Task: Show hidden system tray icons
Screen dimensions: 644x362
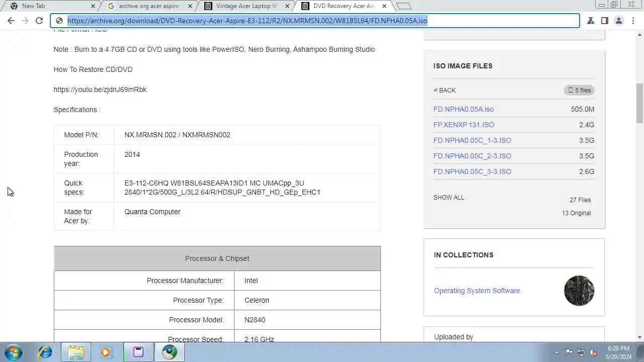Action: click(x=556, y=352)
